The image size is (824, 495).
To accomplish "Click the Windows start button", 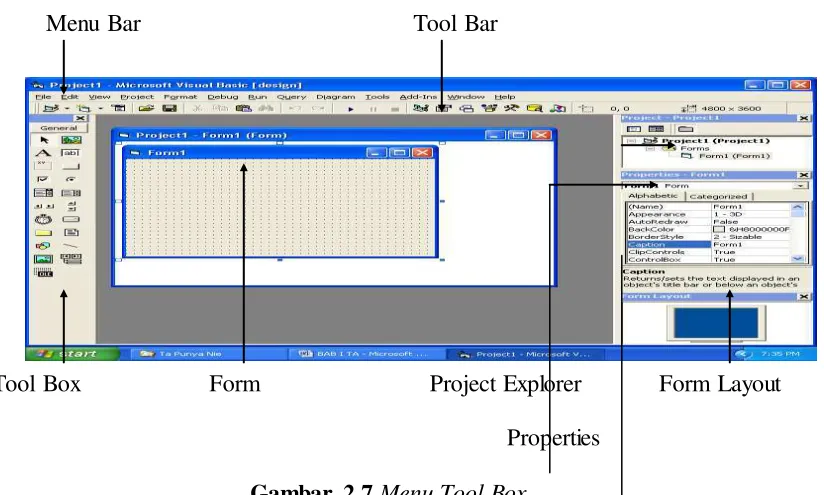I will pos(73,354).
